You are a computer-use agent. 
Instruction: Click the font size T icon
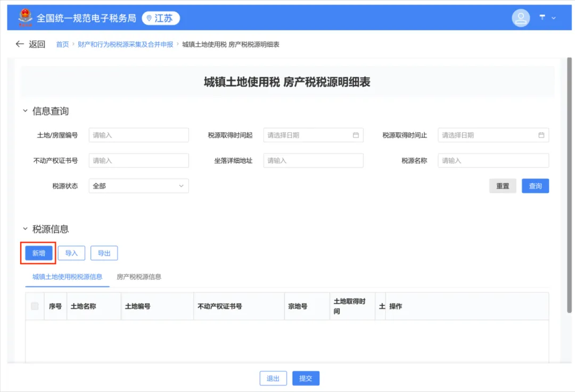click(x=541, y=18)
